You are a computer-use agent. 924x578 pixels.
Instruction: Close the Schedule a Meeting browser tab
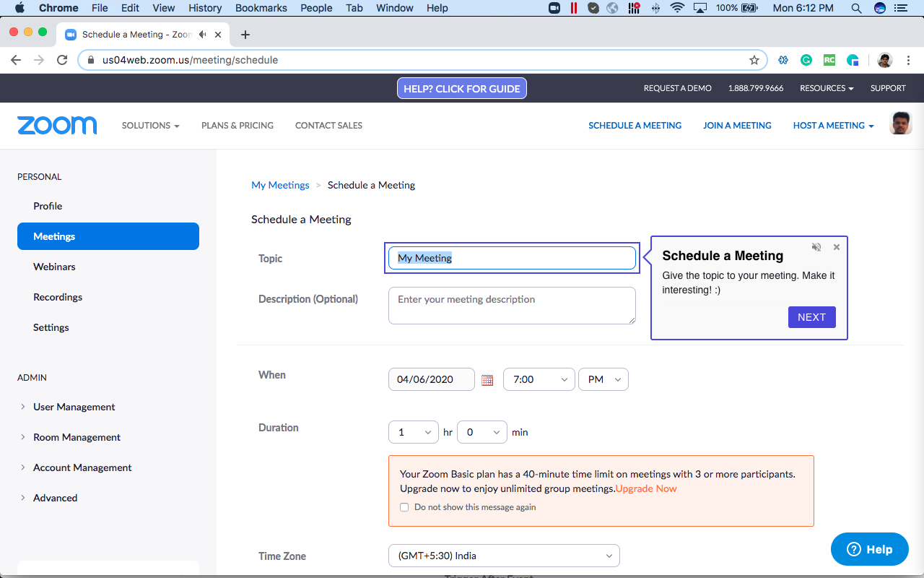pos(218,35)
